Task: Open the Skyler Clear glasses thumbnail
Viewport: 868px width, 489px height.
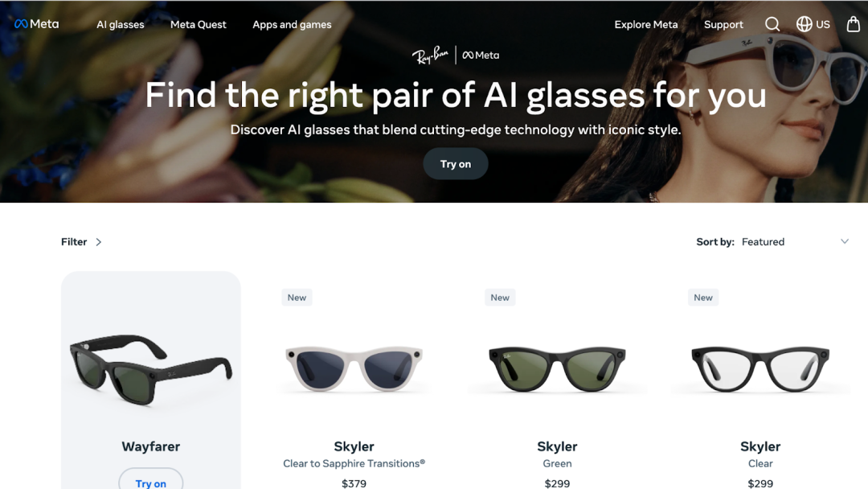Action: click(x=760, y=368)
